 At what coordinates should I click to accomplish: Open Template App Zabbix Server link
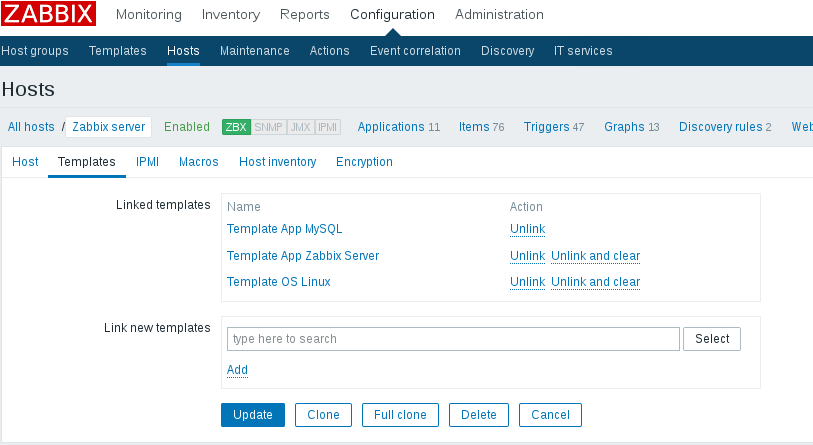click(x=303, y=256)
